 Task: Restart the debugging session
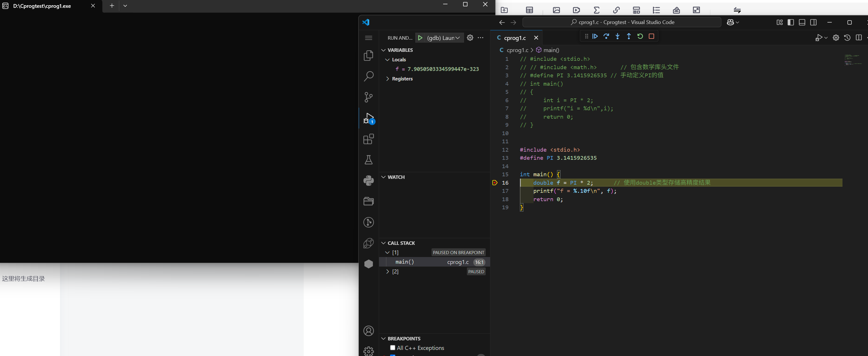(640, 36)
